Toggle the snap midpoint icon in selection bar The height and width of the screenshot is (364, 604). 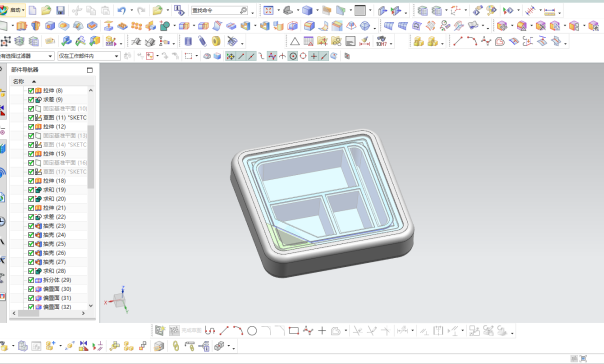click(251, 56)
